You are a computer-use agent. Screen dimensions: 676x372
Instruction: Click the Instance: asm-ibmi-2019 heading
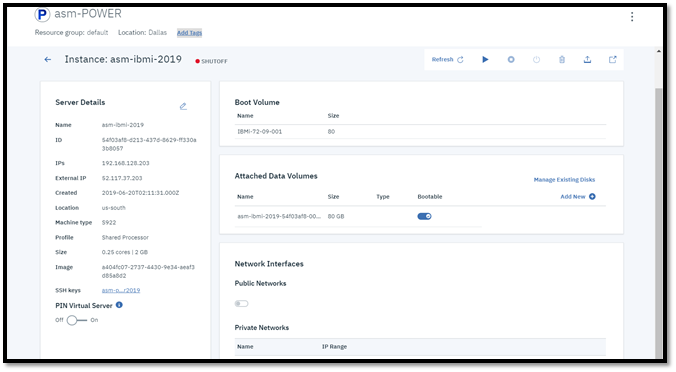[x=123, y=59]
